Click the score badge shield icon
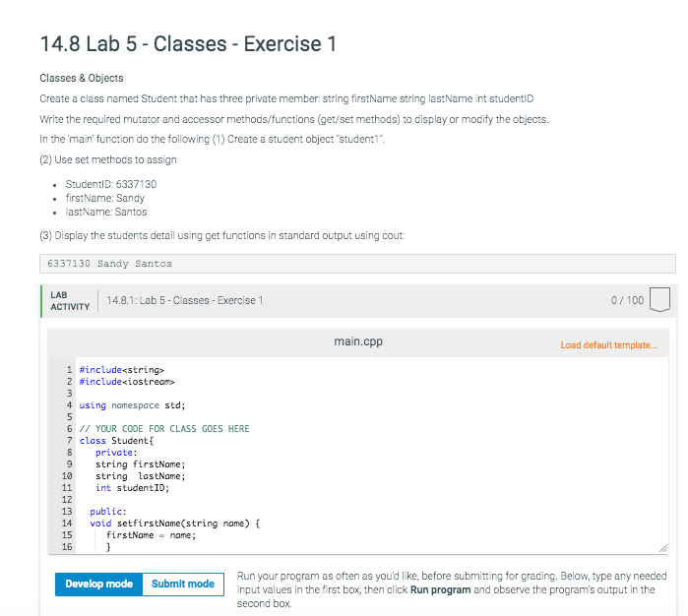The image size is (688, 616). 659,300
